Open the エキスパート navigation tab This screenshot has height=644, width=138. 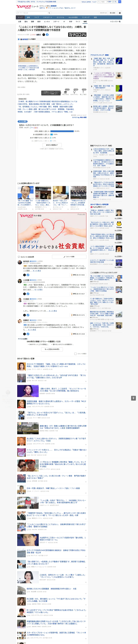[48, 17]
